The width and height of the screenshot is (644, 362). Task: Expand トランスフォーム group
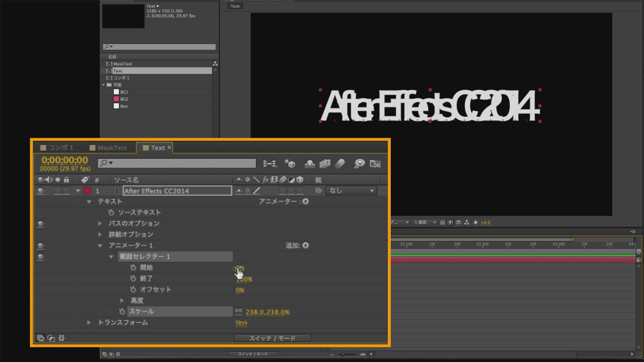[89, 322]
